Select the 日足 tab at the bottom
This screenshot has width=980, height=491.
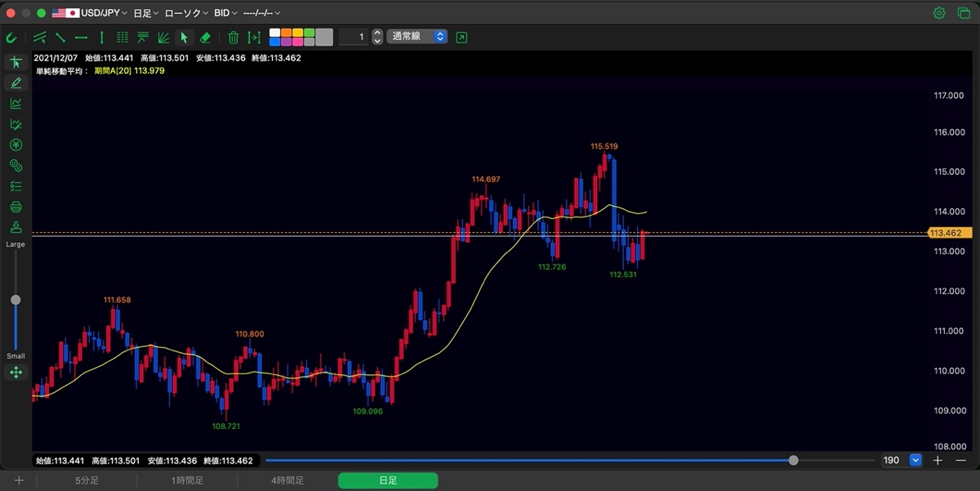pyautogui.click(x=388, y=480)
